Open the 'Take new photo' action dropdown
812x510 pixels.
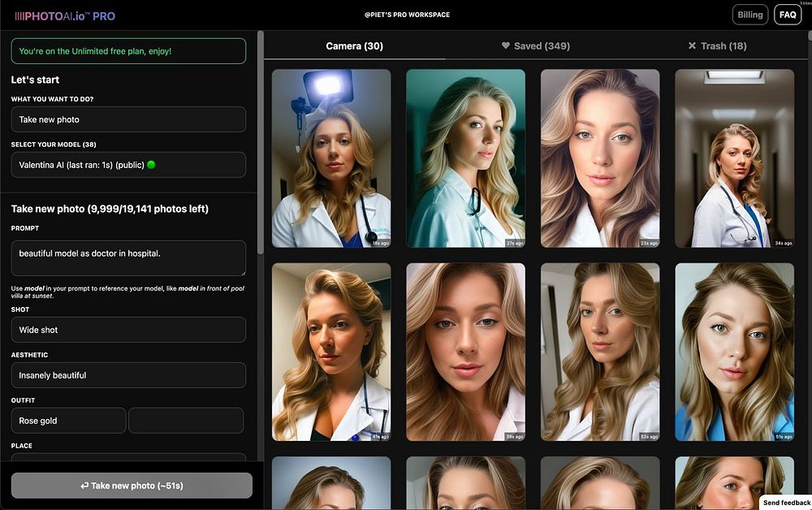[x=128, y=119]
